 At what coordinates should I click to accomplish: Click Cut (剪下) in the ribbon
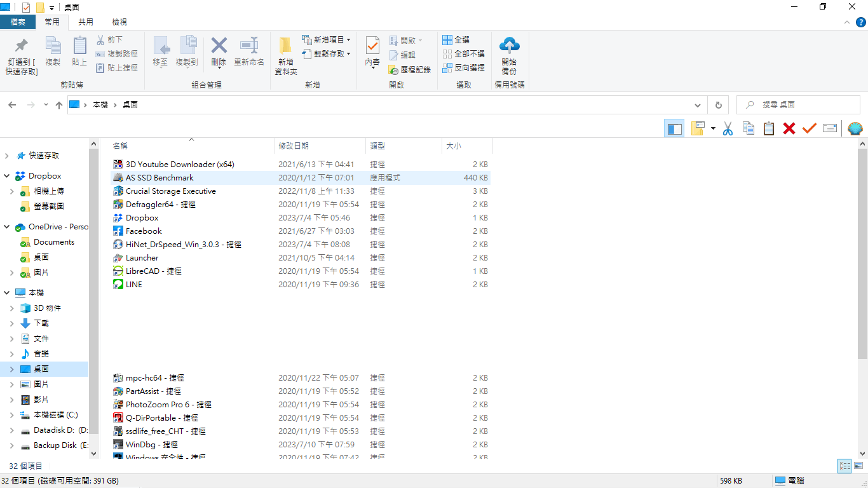(x=109, y=39)
